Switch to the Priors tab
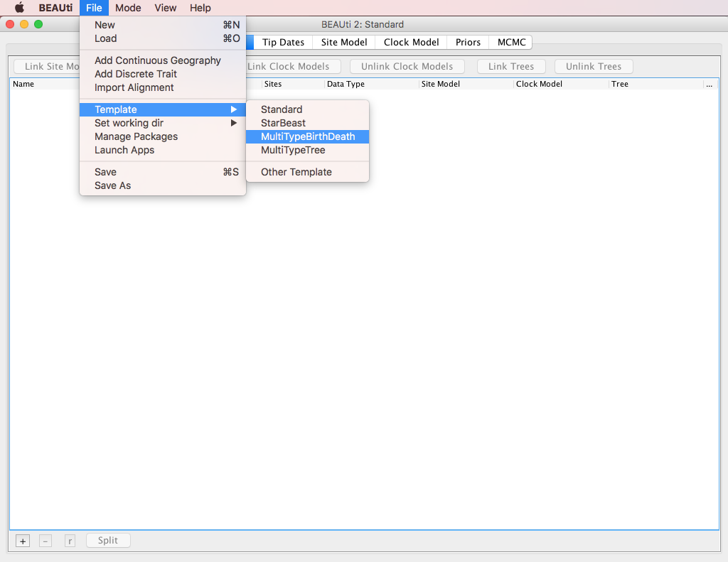The image size is (728, 562). 468,42
